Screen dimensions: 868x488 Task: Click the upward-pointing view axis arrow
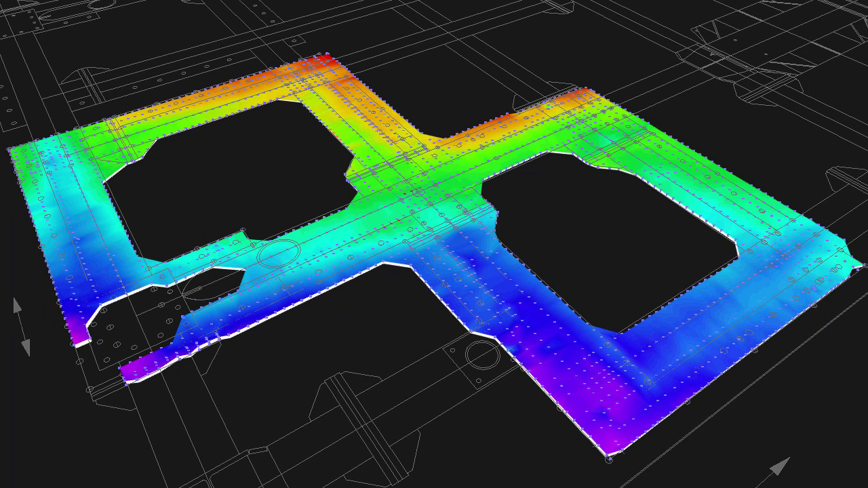(x=18, y=305)
